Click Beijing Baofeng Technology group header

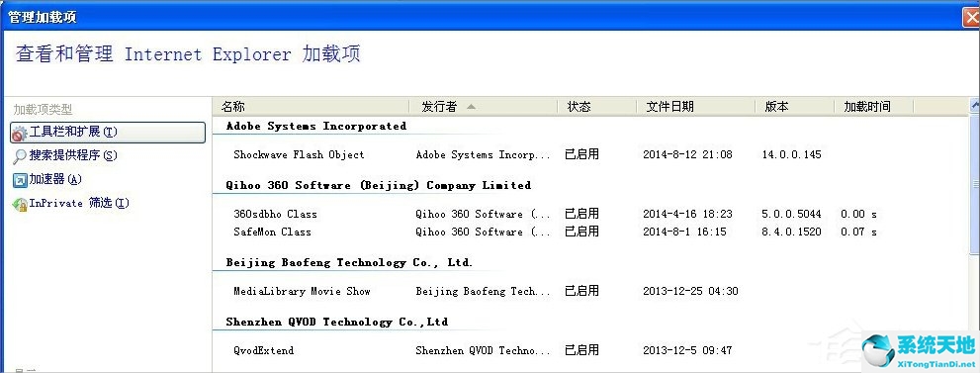click(x=349, y=262)
